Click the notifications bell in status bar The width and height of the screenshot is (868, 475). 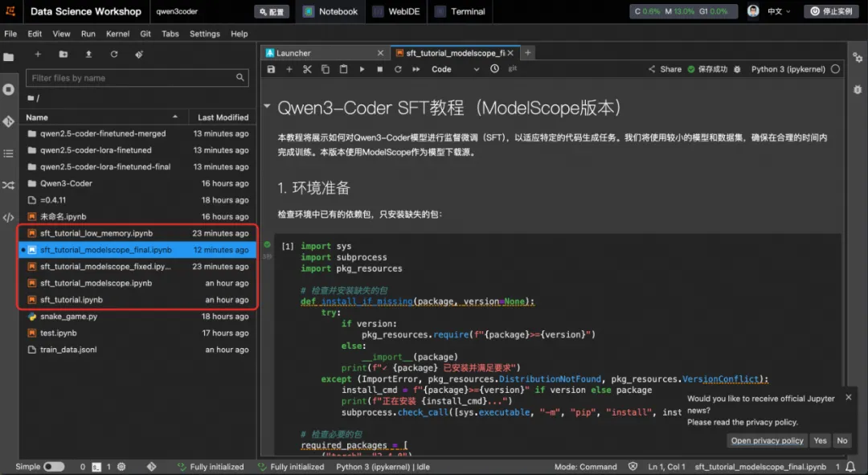[x=850, y=467]
